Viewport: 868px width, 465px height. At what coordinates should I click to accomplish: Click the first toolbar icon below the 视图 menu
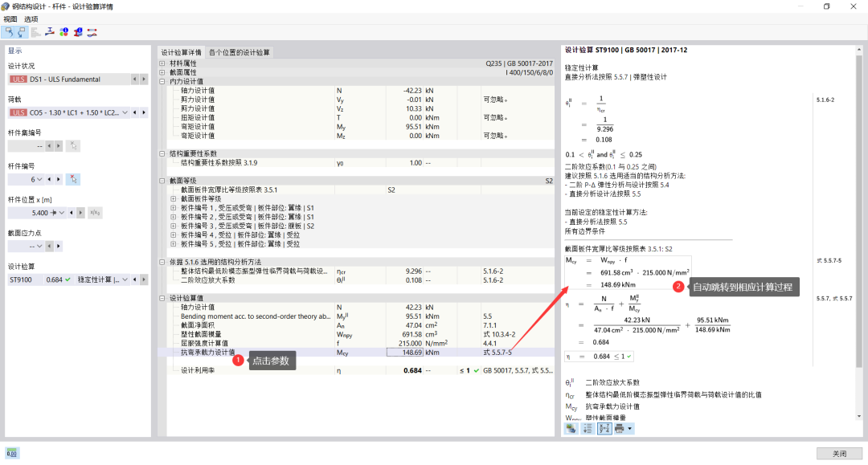9,32
